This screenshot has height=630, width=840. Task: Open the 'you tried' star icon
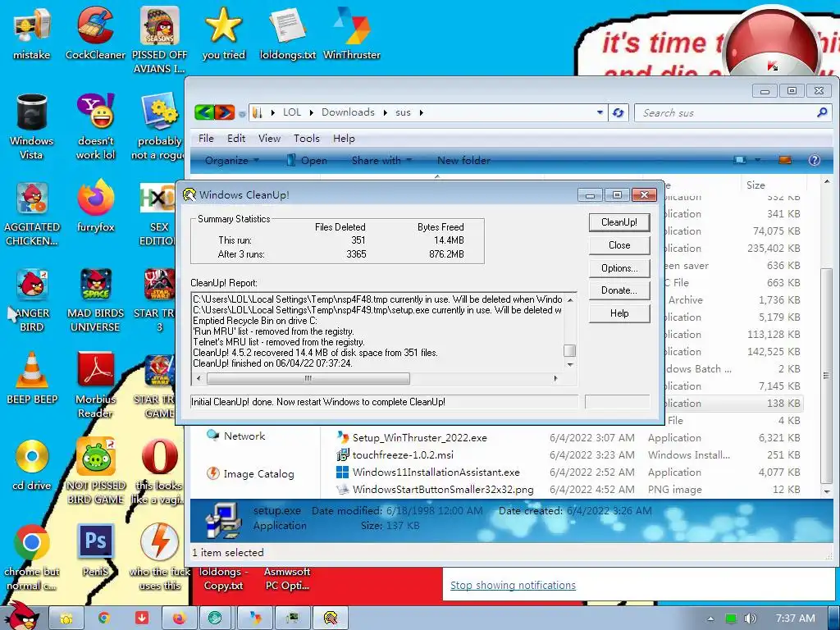point(223,34)
